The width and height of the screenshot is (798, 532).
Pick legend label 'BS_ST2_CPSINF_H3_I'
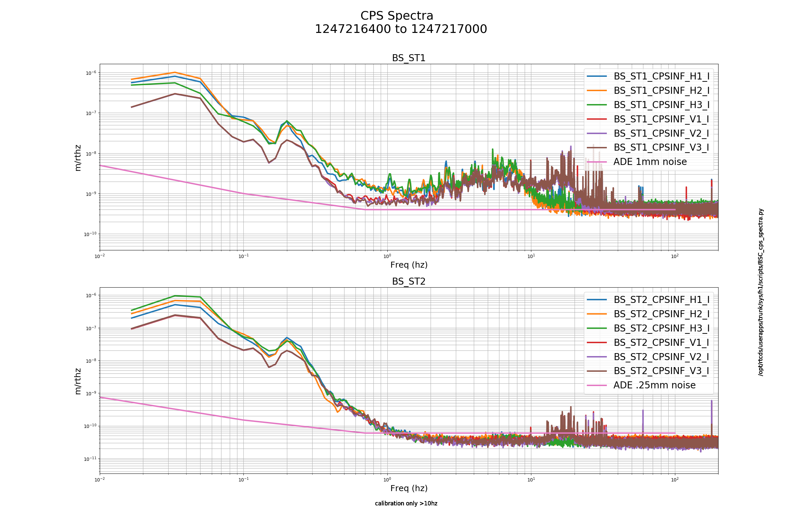coord(661,329)
